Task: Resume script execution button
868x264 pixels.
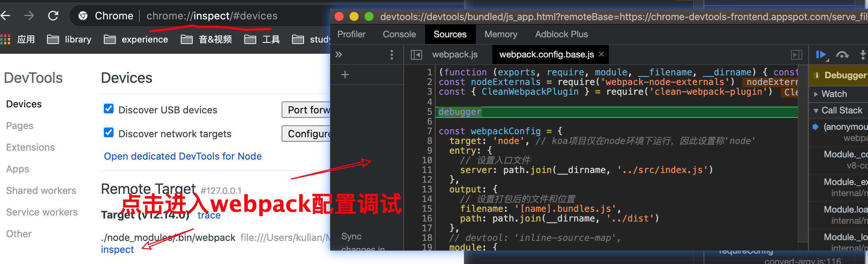Action: click(822, 55)
